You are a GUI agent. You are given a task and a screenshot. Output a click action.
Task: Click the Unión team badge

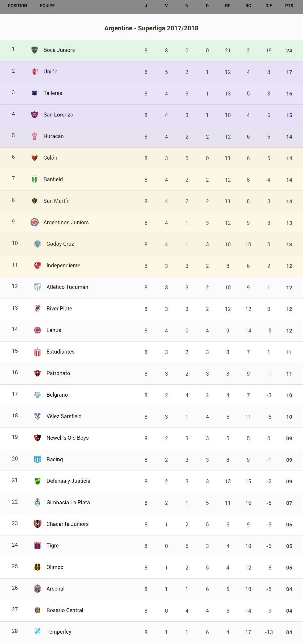click(x=35, y=72)
